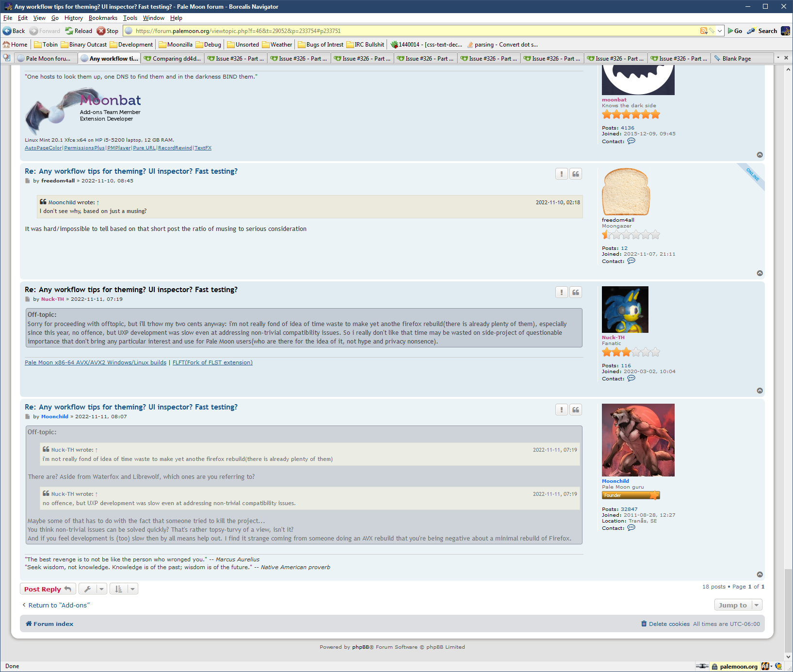
Task: Jump to top arrow in Nuck-TH's post
Action: click(x=760, y=391)
